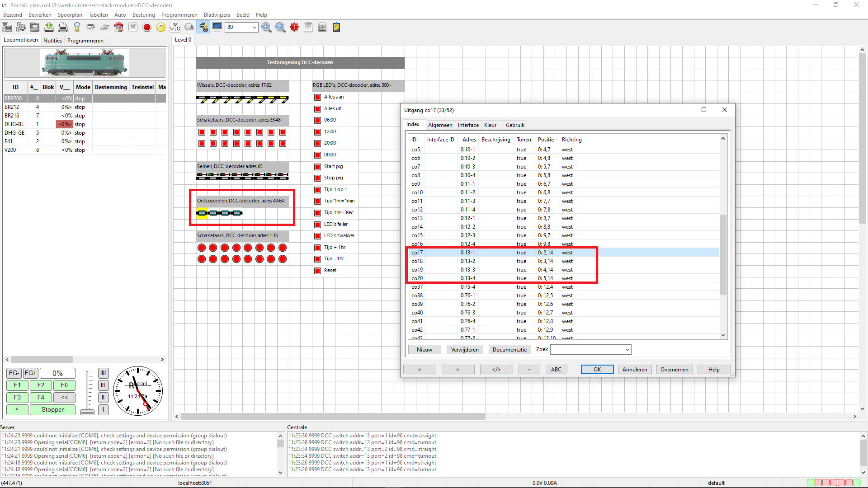Expand the Zoek combo box

pos(627,350)
